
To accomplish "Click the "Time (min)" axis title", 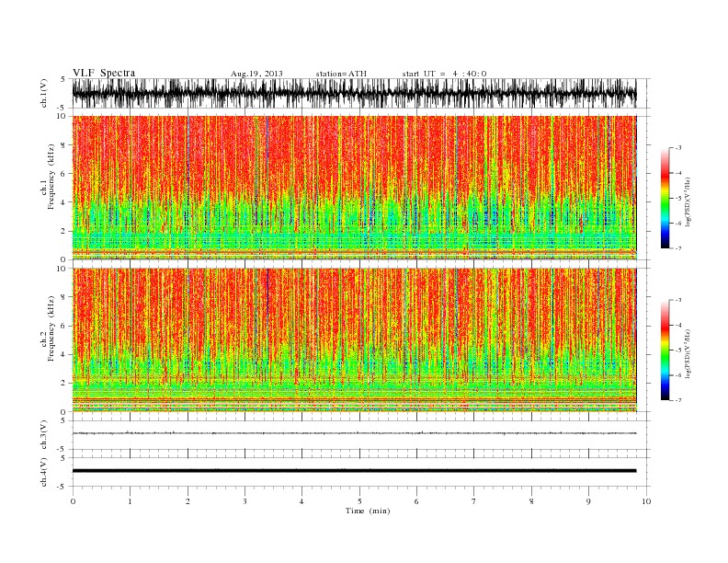I will [368, 511].
